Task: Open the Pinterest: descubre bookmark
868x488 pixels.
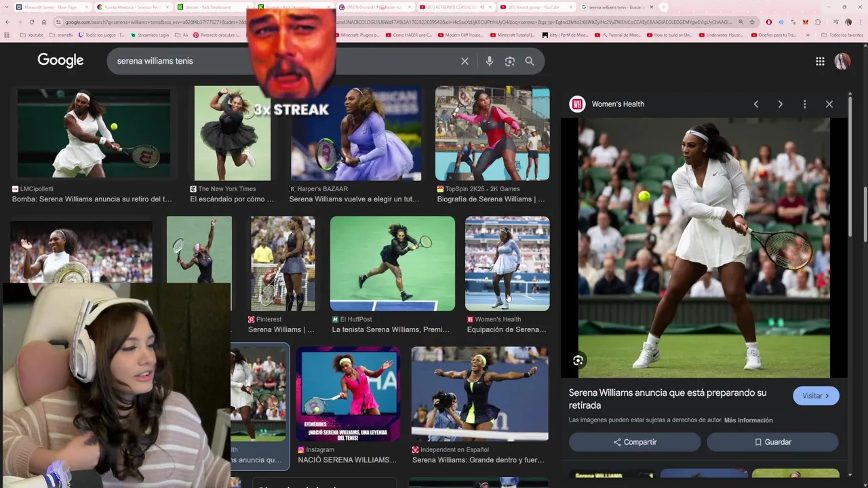Action: point(216,35)
